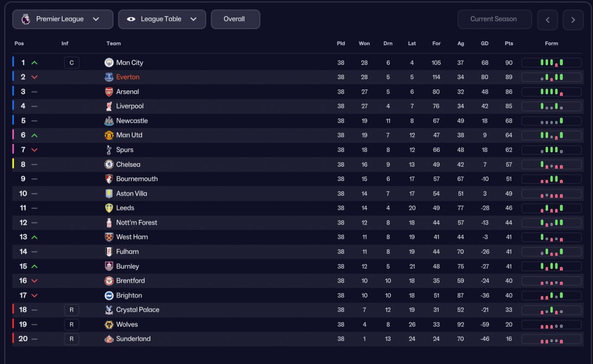Click the Wolves badge icon
593x364 pixels.
point(109,325)
